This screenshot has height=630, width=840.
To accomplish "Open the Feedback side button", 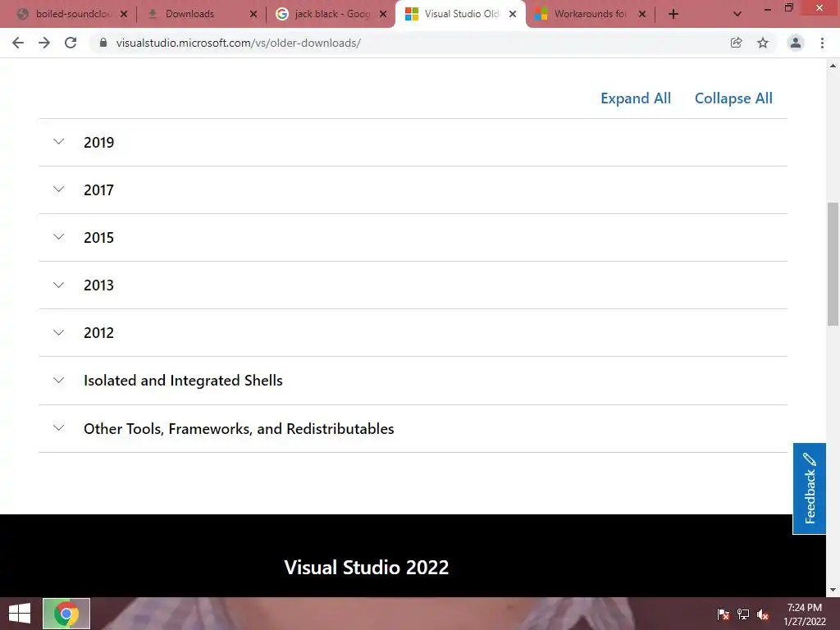I will click(x=809, y=489).
